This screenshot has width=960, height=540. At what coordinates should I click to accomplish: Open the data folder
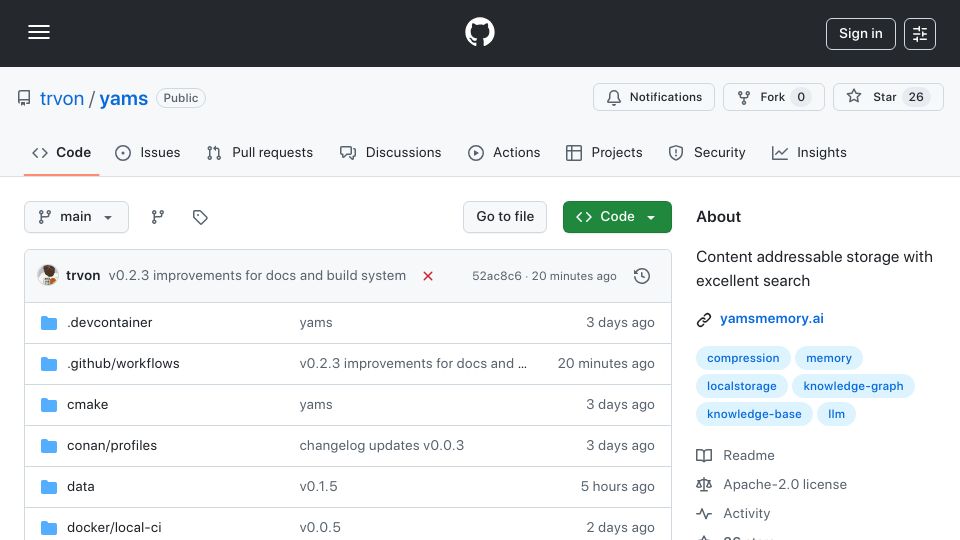click(81, 487)
